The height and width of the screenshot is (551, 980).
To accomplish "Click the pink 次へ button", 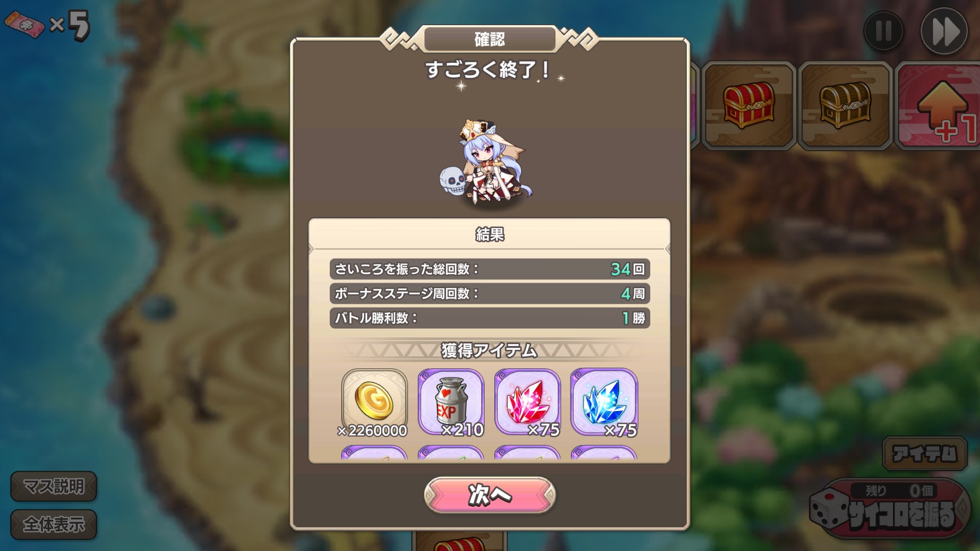I will click(489, 495).
